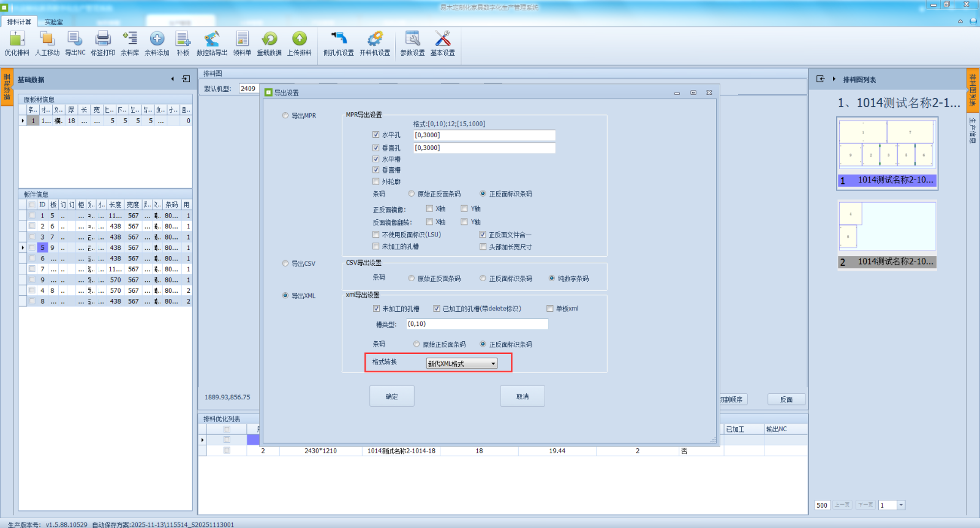980x528 pixels.
Task: Open the page number dropdown arrow
Action: tap(901, 505)
